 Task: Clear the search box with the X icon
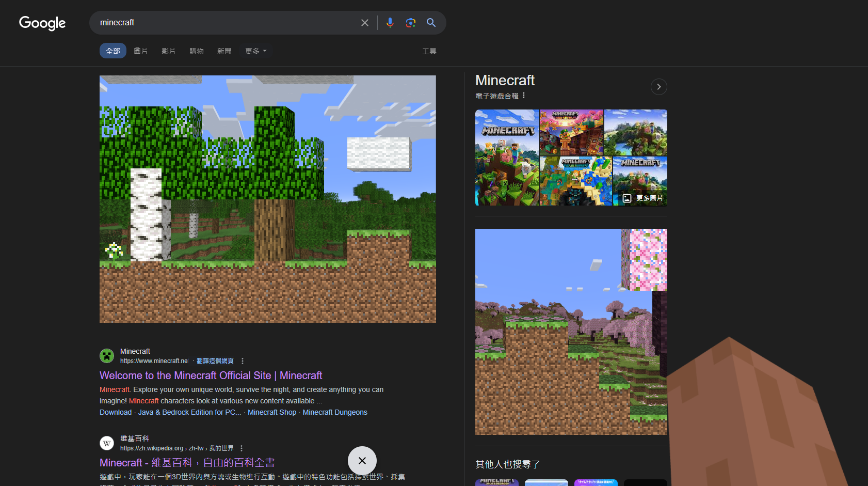point(365,23)
